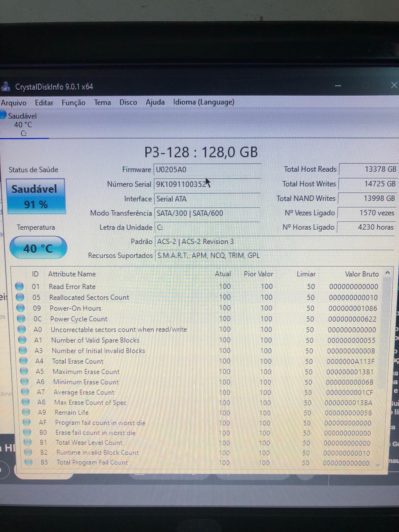This screenshot has height=532, width=399.
Task: Click the Attribute Name column header
Action: coord(72,274)
